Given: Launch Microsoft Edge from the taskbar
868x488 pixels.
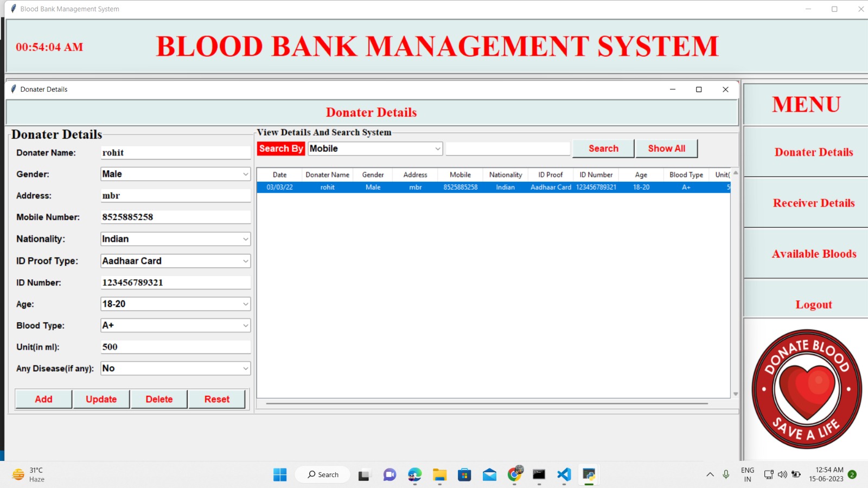Looking at the screenshot, I should tap(415, 474).
